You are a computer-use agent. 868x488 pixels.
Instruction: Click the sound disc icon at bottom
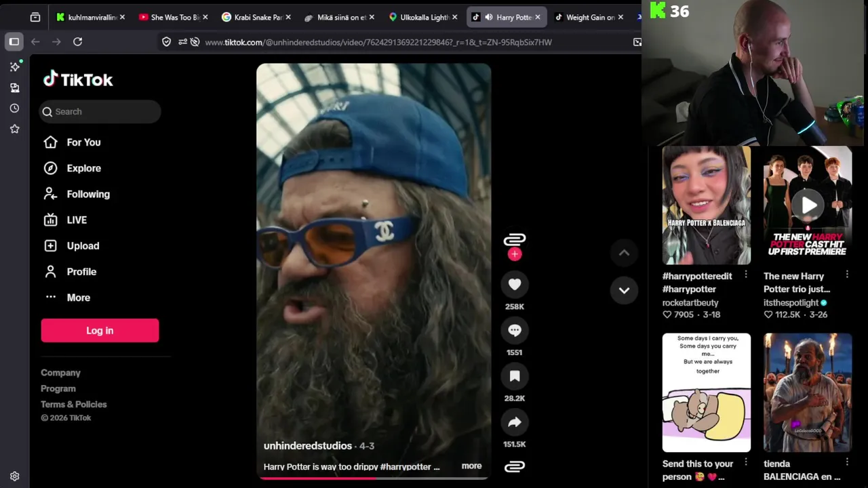(515, 466)
